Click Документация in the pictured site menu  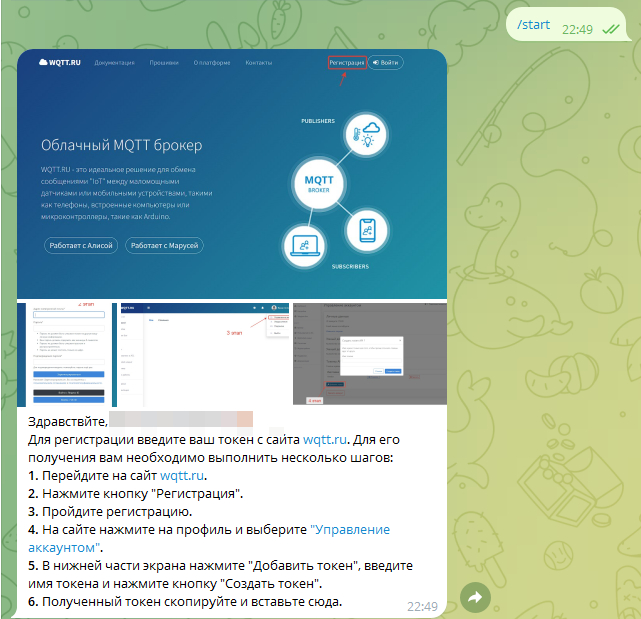coord(114,62)
